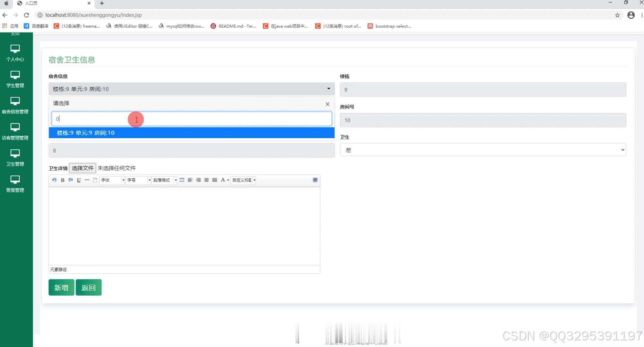The height and width of the screenshot is (347, 644).
Task: Reload the browser page
Action: click(x=26, y=15)
